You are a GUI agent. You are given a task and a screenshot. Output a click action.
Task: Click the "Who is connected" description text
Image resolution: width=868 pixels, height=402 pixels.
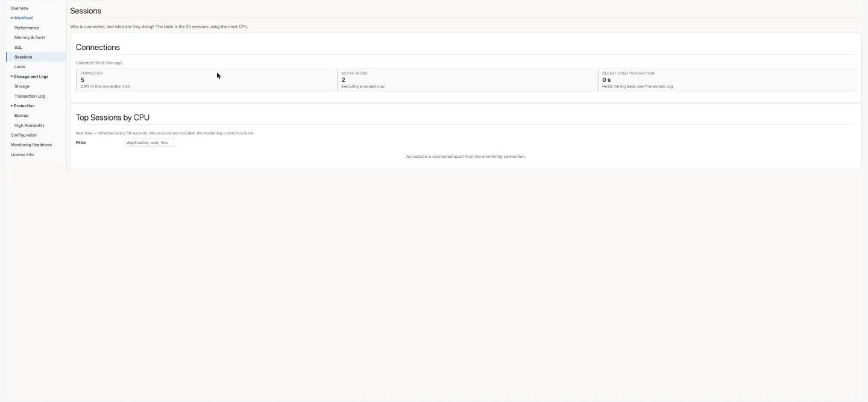tap(159, 27)
